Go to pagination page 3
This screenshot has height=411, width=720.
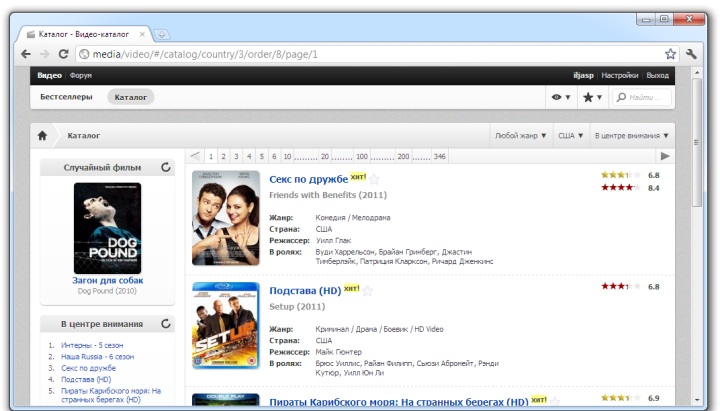[236, 156]
